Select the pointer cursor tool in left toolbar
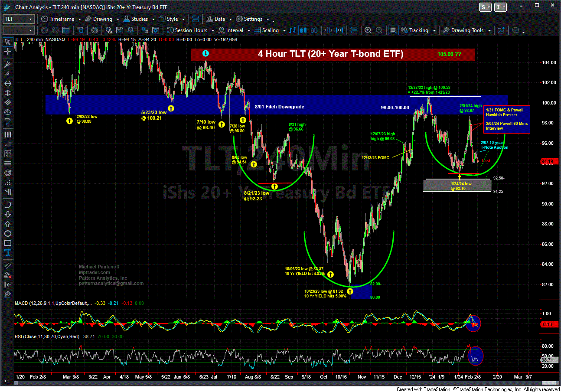Image resolution: width=561 pixels, height=392 pixels. pyautogui.click(x=7, y=42)
